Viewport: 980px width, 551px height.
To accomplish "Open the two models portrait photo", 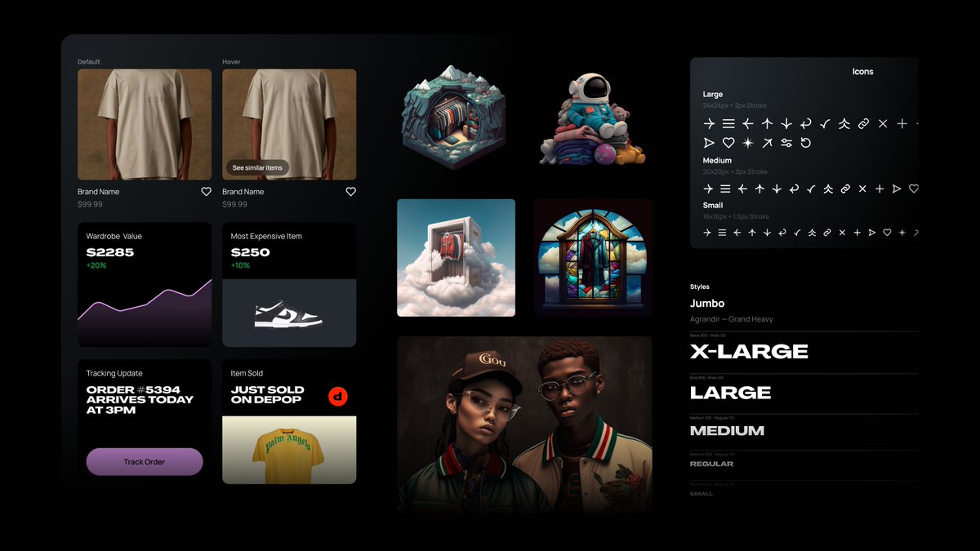I will pos(524,424).
